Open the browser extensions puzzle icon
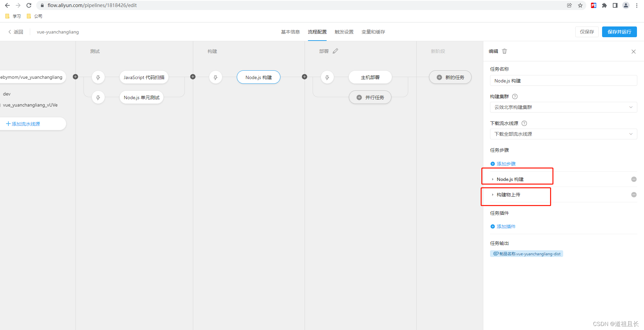The width and height of the screenshot is (644, 330). point(604,5)
